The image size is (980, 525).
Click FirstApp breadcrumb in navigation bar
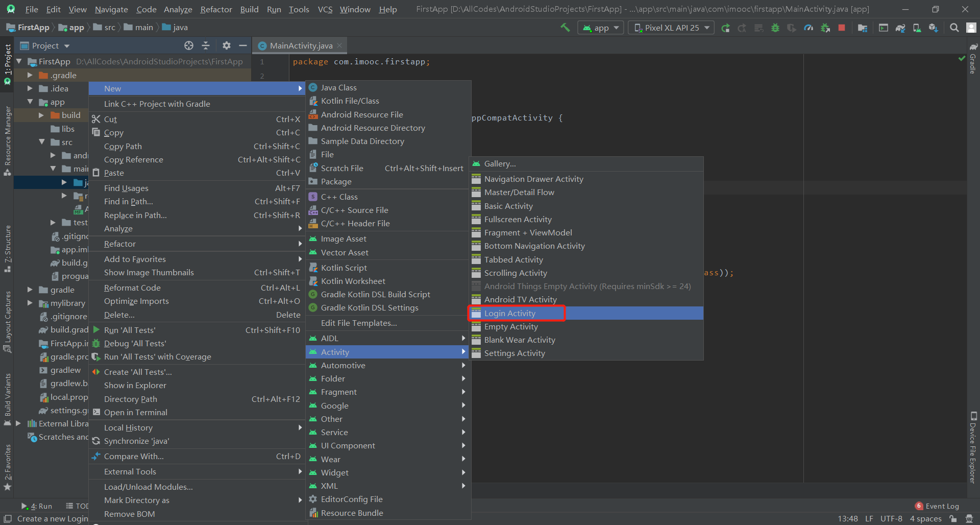[x=28, y=28]
